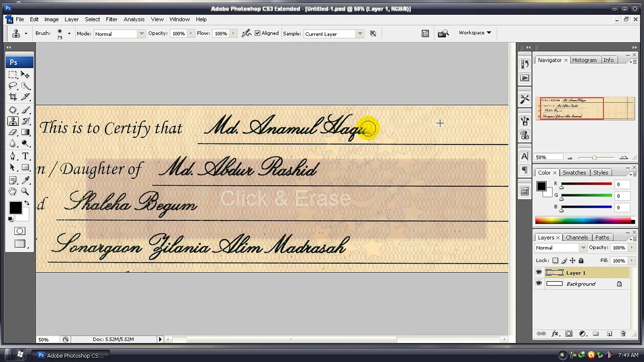Expand the Sample dropdown to change layer
This screenshot has height=362, width=644.
[360, 34]
